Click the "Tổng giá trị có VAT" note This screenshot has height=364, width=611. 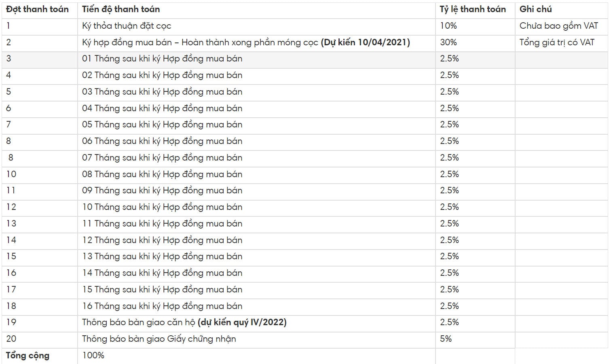(557, 42)
